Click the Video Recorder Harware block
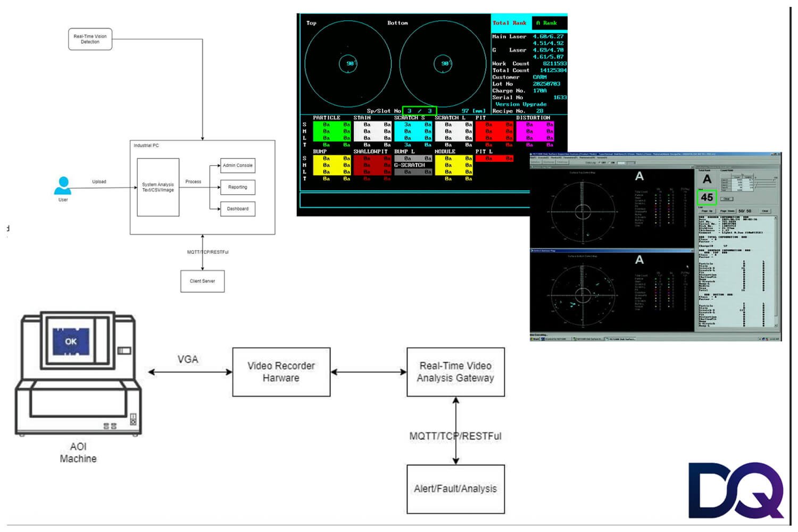 point(281,372)
